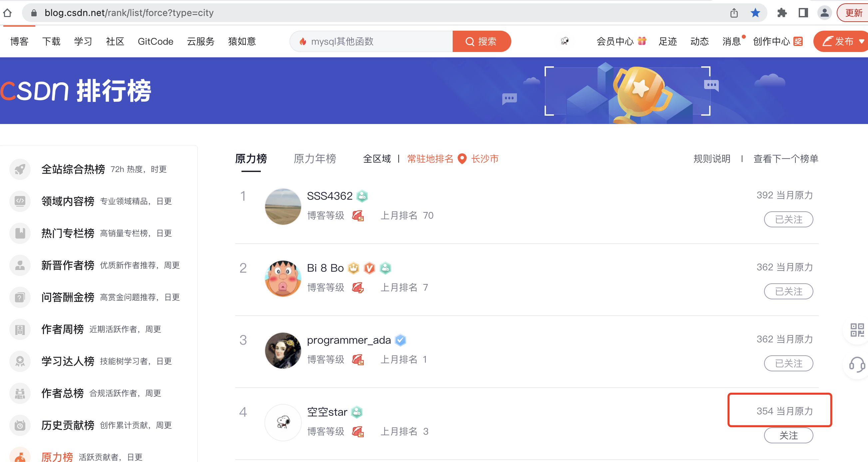This screenshot has width=868, height=462.
Task: Open Bi 8 Bo's avatar thumbnail
Action: 283,278
